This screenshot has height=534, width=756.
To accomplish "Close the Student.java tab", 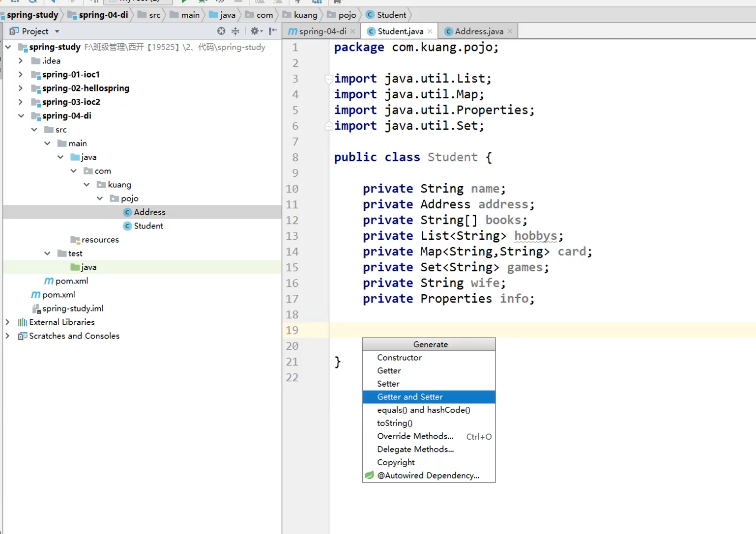I will point(430,31).
